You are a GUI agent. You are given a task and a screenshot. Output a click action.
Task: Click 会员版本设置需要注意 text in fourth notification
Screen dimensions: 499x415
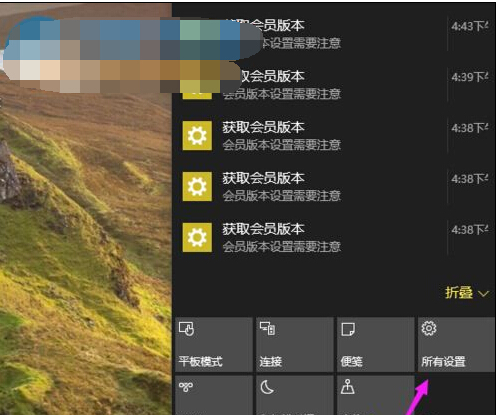(x=282, y=196)
